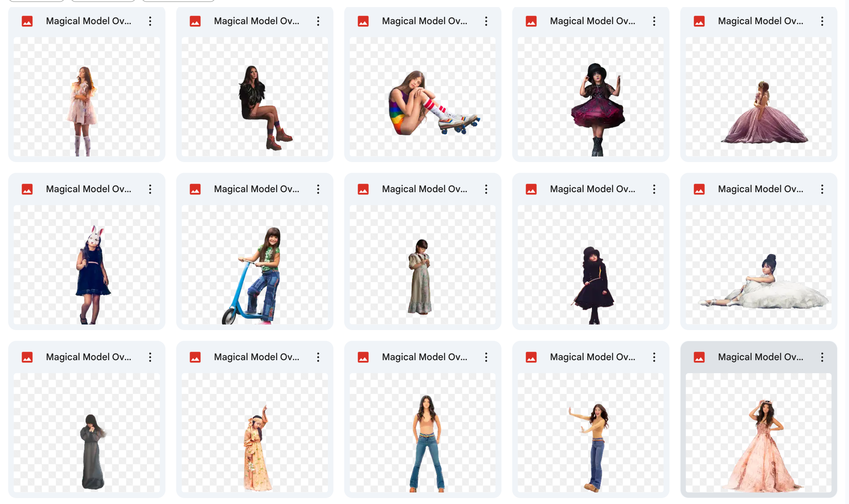Click image file icon on purple ballgown card
849x504 pixels.
[x=699, y=21]
